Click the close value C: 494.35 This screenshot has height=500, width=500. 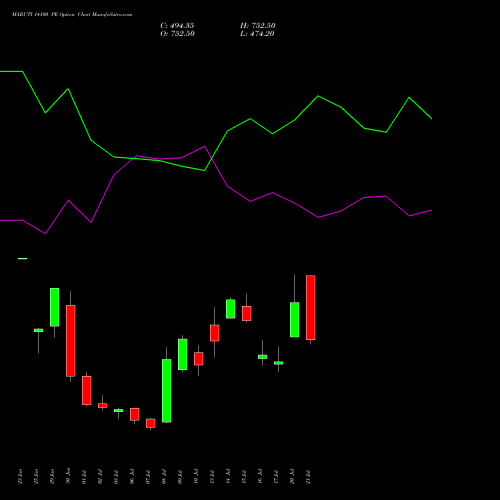click(177, 26)
